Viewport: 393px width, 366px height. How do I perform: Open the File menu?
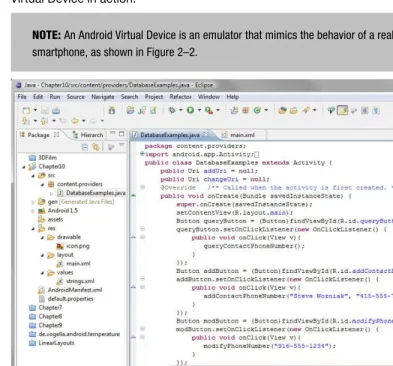(x=22, y=97)
